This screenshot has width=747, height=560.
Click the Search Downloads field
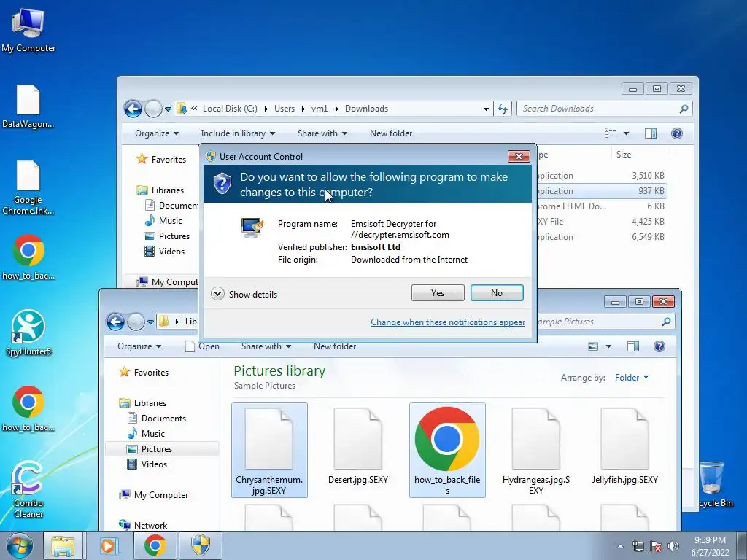click(604, 109)
